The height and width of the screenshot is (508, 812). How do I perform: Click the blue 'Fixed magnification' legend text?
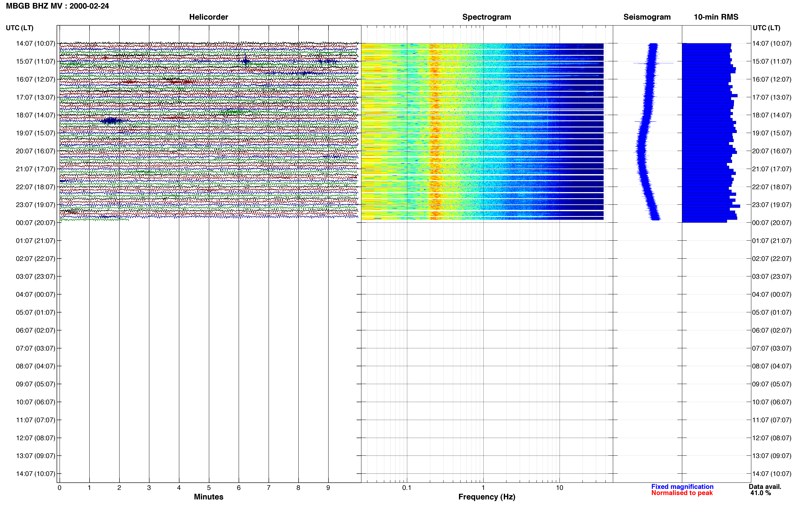(x=682, y=486)
